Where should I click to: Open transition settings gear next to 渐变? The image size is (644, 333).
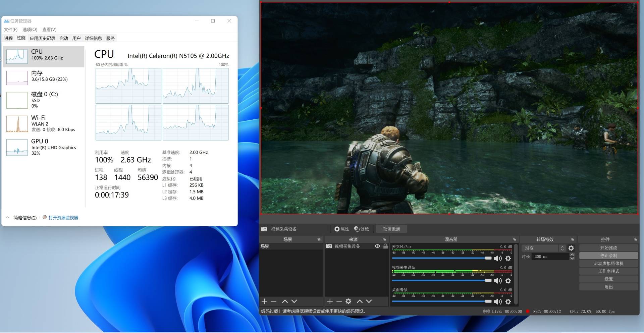coord(571,248)
